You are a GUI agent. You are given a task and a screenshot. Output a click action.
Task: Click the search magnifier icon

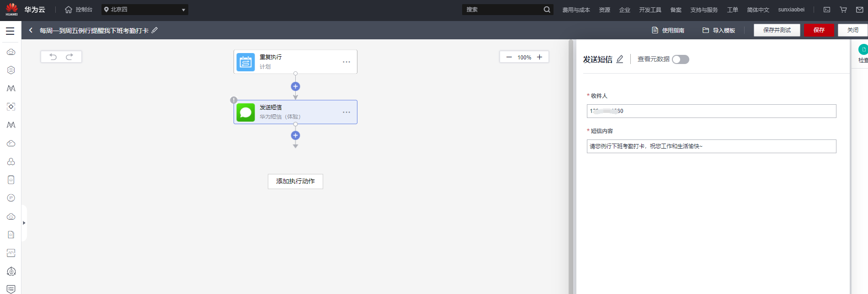point(547,10)
